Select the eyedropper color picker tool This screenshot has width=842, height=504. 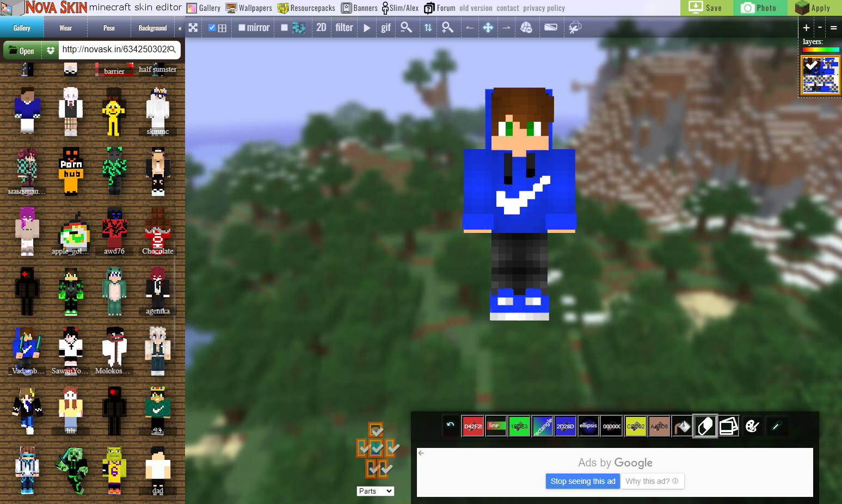tap(776, 427)
